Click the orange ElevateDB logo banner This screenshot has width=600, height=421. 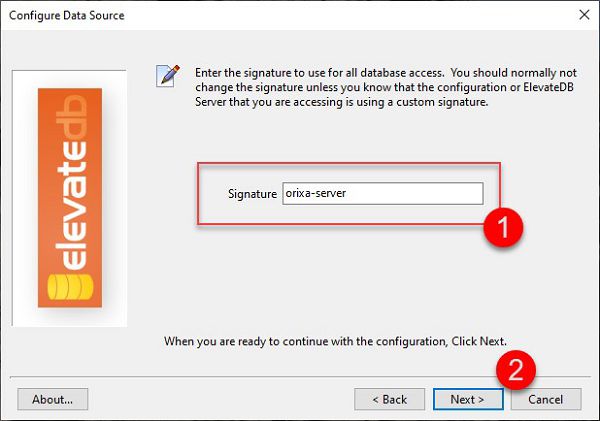click(70, 197)
